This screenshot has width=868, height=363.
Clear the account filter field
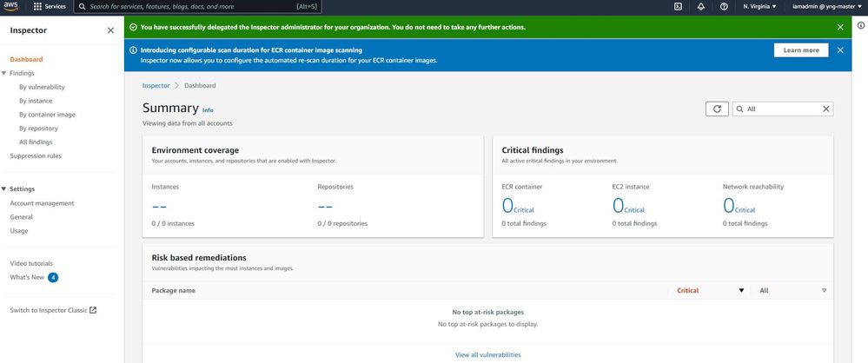(x=826, y=109)
